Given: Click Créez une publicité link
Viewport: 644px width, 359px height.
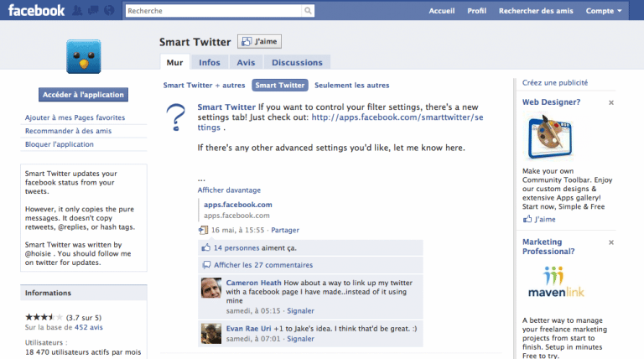Looking at the screenshot, I should (x=555, y=82).
